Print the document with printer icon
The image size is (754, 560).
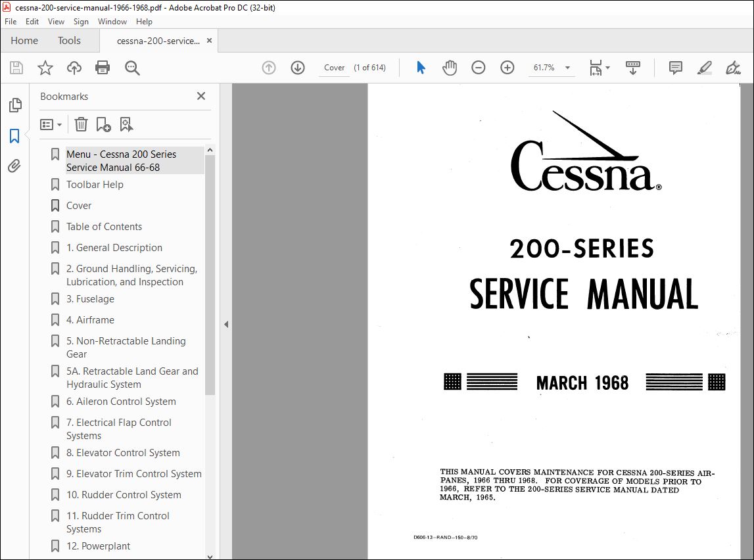click(x=103, y=68)
